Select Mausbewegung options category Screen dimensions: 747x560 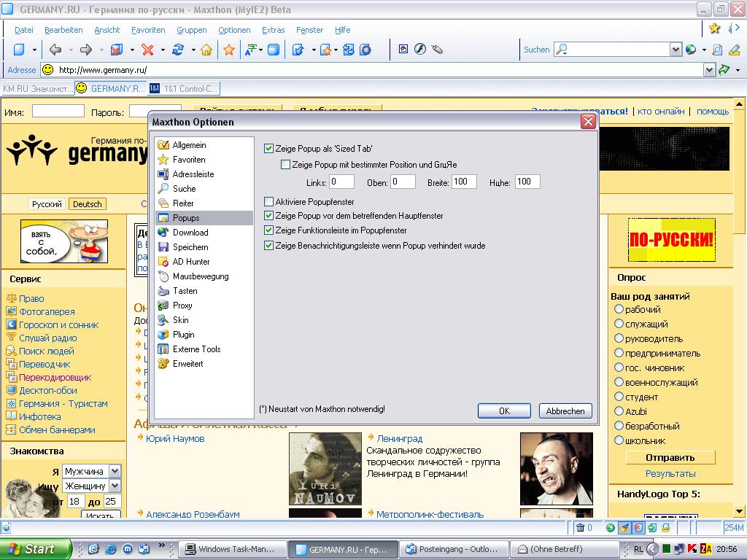pos(201,276)
